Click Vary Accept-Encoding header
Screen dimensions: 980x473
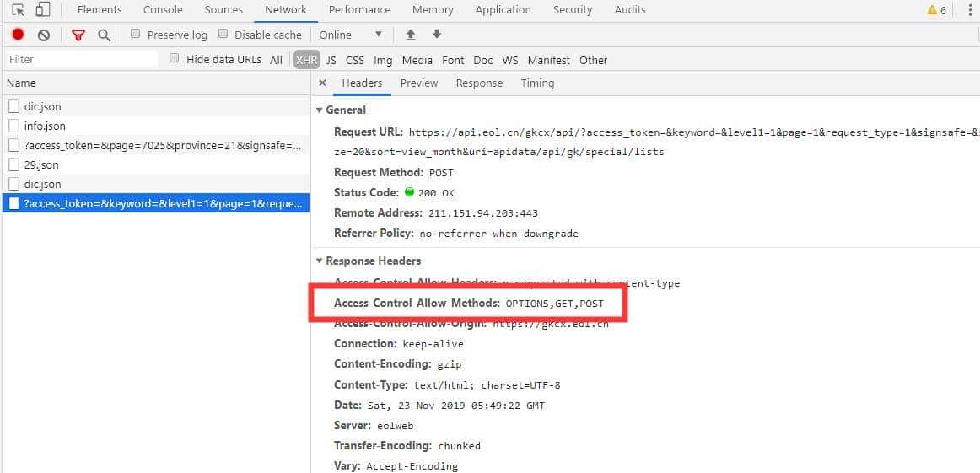tap(396, 466)
